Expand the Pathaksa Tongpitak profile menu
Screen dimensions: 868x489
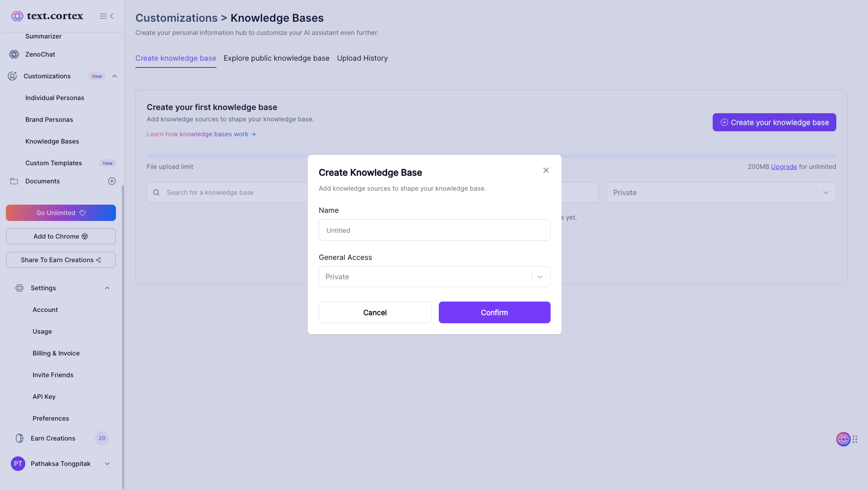107,464
